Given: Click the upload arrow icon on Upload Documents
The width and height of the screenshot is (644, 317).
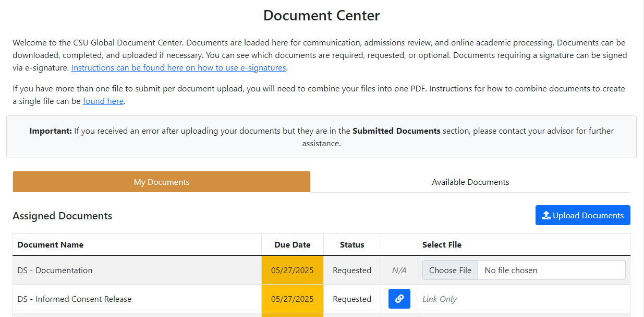Looking at the screenshot, I should click(546, 215).
